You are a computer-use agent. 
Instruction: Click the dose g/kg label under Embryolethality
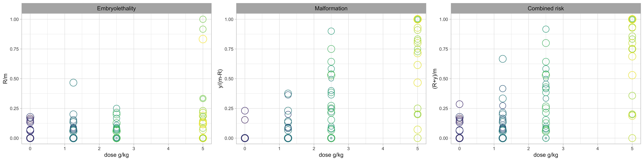click(x=116, y=155)
